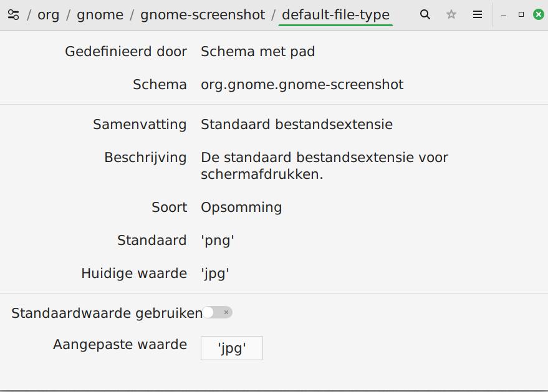
Task: Minimize the dconf editor window
Action: (x=504, y=14)
